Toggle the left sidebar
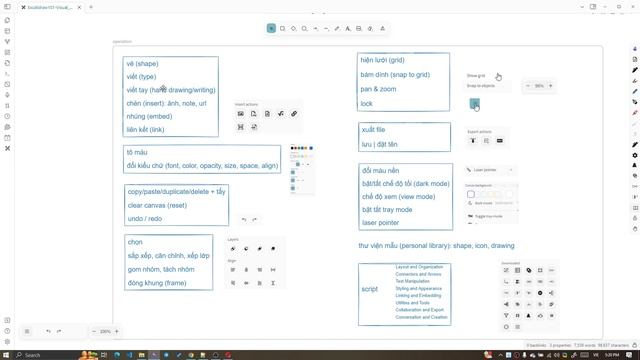 pyautogui.click(x=7, y=7)
